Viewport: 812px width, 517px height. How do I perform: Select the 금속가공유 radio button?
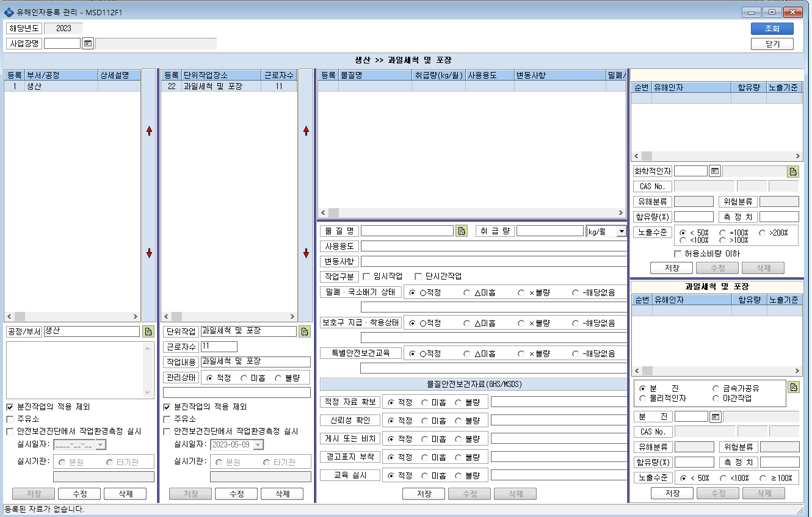pyautogui.click(x=716, y=388)
